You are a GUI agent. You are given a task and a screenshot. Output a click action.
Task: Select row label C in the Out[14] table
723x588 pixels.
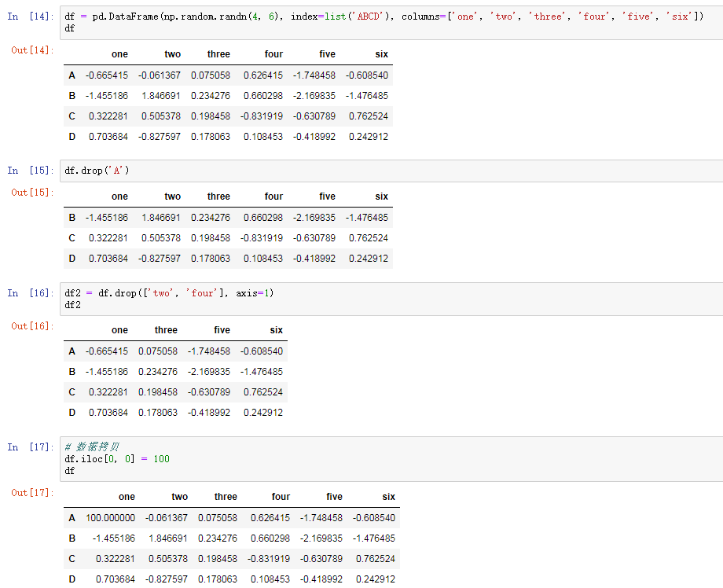[x=72, y=116]
